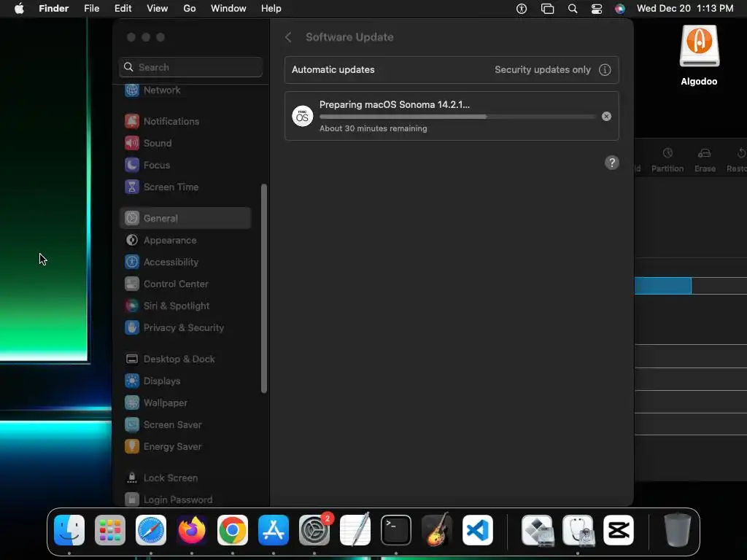Select the Algodoo disk icon on desktop

(x=699, y=47)
